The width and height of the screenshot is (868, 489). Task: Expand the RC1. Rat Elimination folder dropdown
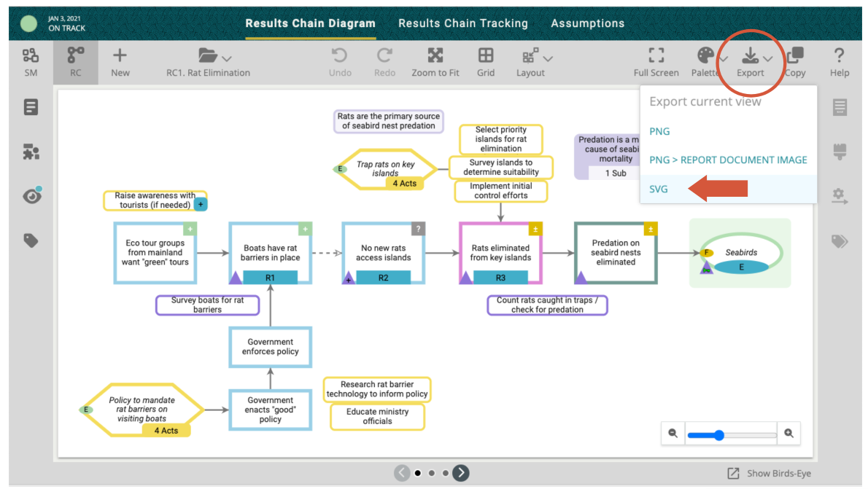click(x=214, y=56)
